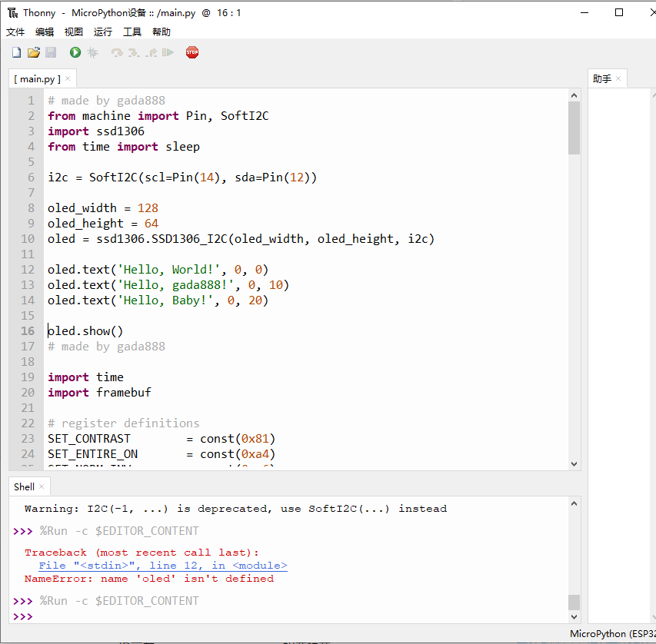Run current script with green play button

(x=75, y=52)
